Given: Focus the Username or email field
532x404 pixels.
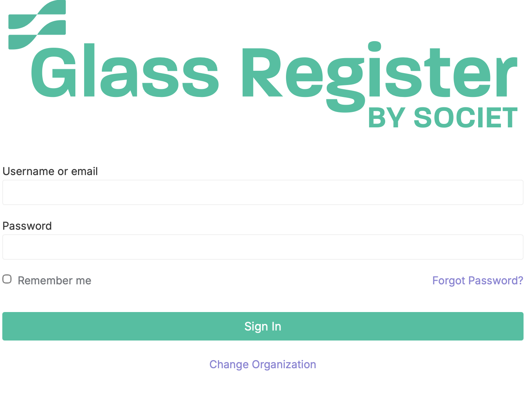Looking at the screenshot, I should tap(263, 193).
